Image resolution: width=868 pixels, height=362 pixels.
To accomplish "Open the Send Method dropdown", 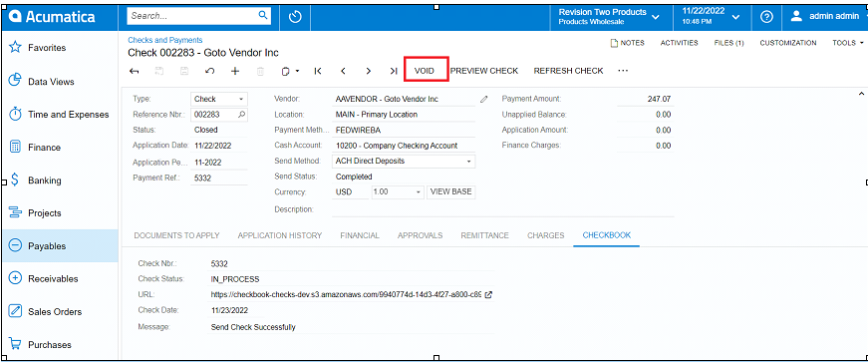I will [468, 162].
